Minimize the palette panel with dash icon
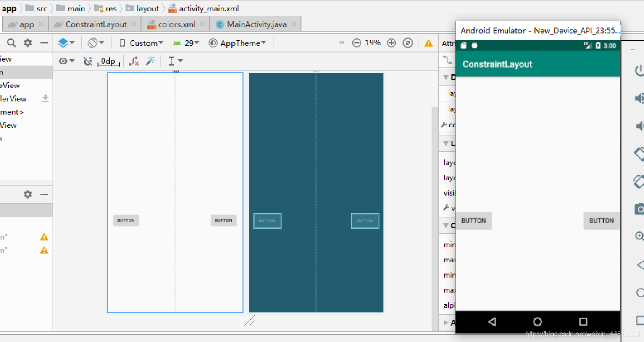Screen dimensions: 644x342 [44, 42]
